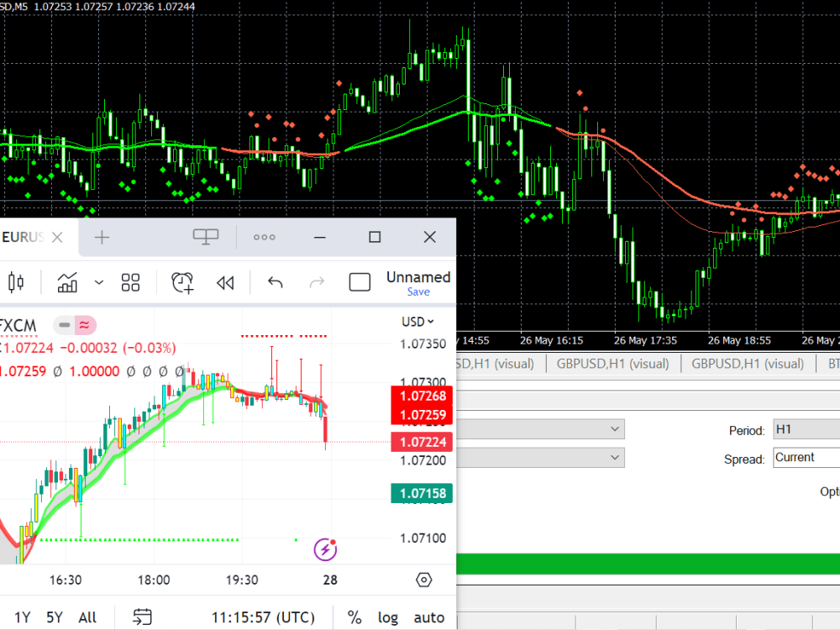
Task: Add a new chart tab with the plus
Action: 101,237
